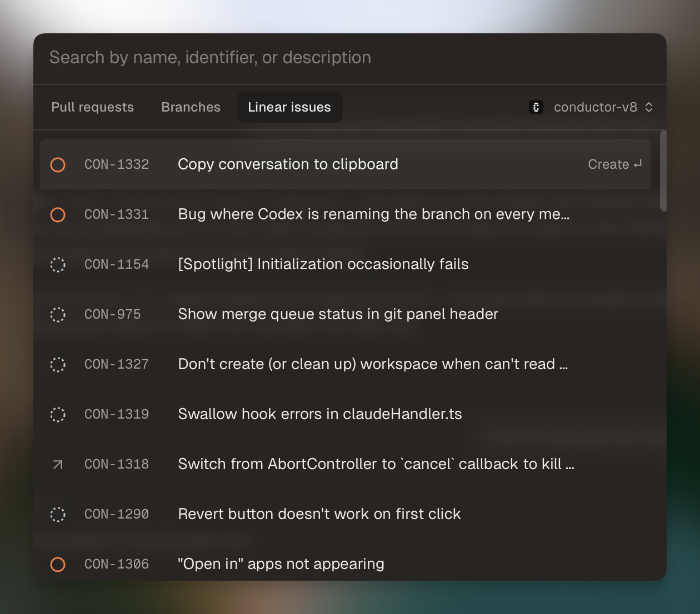Image resolution: width=700 pixels, height=614 pixels.
Task: Click the issue list vertical scrollbar
Action: point(663,171)
